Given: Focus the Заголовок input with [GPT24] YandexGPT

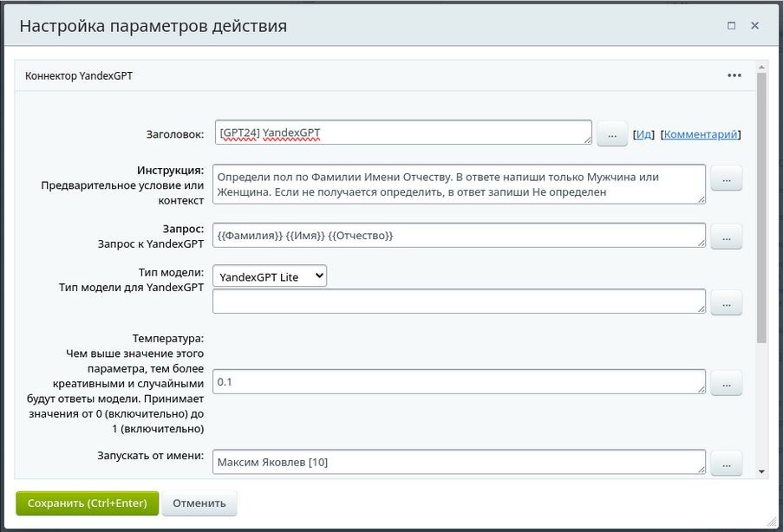Looking at the screenshot, I should (x=403, y=133).
